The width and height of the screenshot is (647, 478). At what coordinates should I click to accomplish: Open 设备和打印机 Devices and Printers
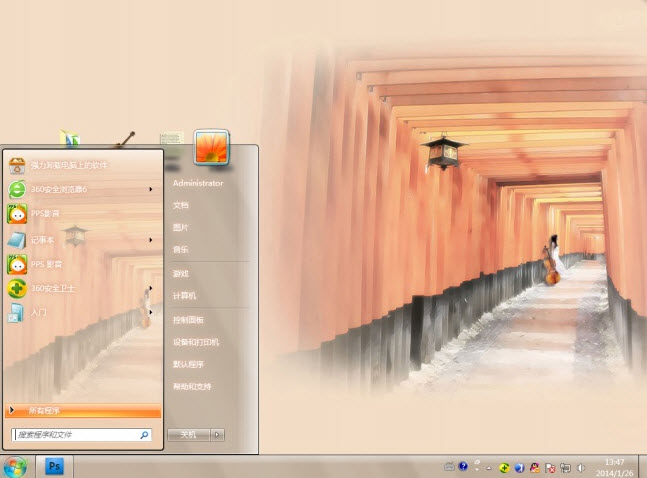coord(196,342)
